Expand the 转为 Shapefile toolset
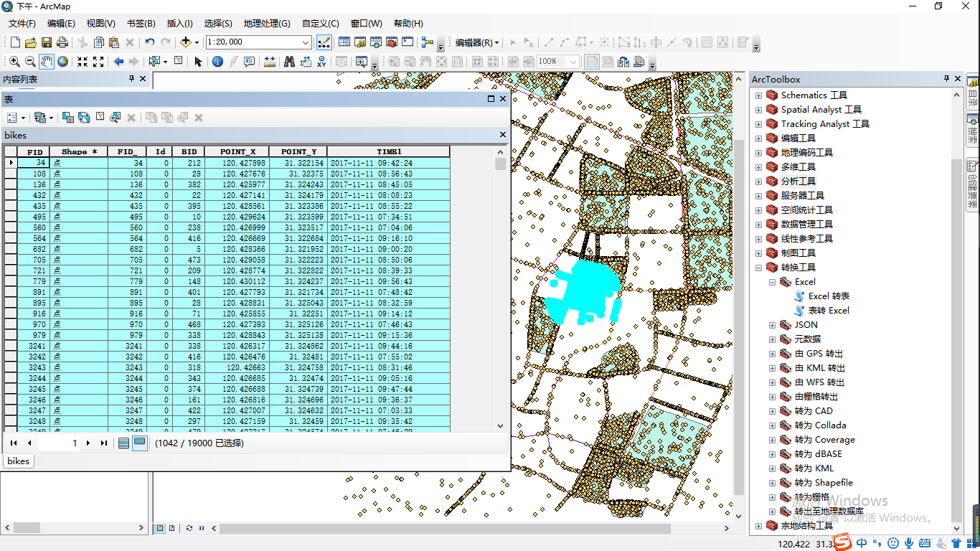The width and height of the screenshot is (980, 551). tap(772, 483)
